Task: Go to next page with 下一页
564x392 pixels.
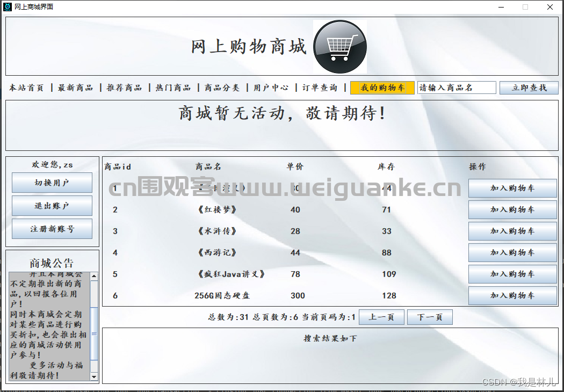Action: [430, 317]
